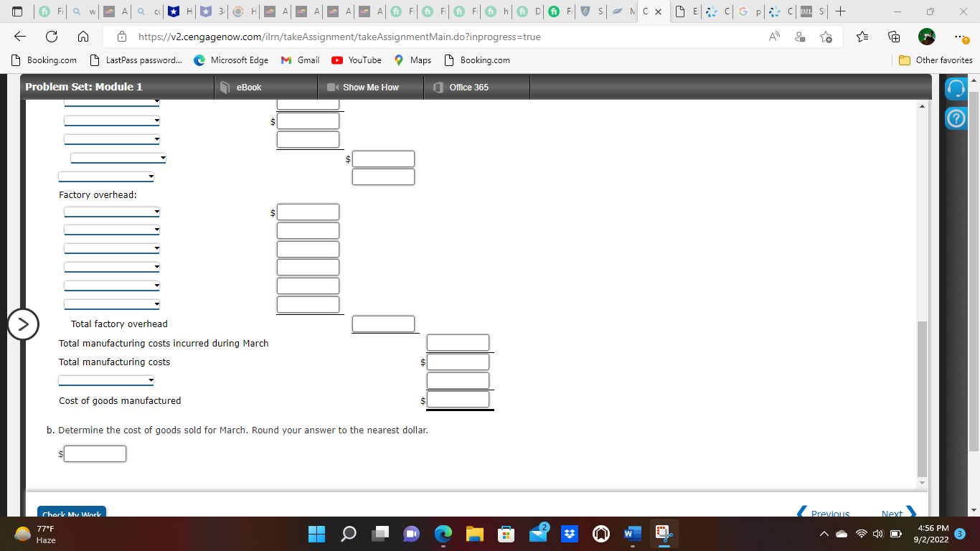Image resolution: width=980 pixels, height=551 pixels.
Task: Open the Maps bookmark
Action: tap(412, 60)
